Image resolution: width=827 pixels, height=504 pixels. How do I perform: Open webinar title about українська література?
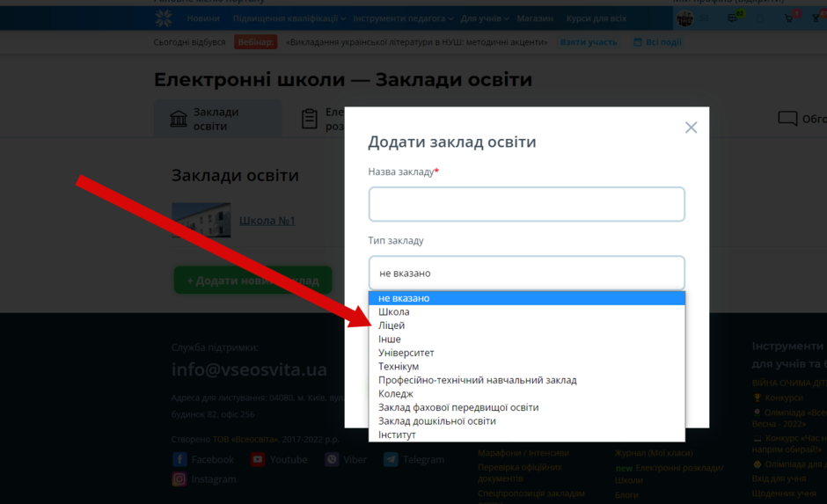coord(417,42)
